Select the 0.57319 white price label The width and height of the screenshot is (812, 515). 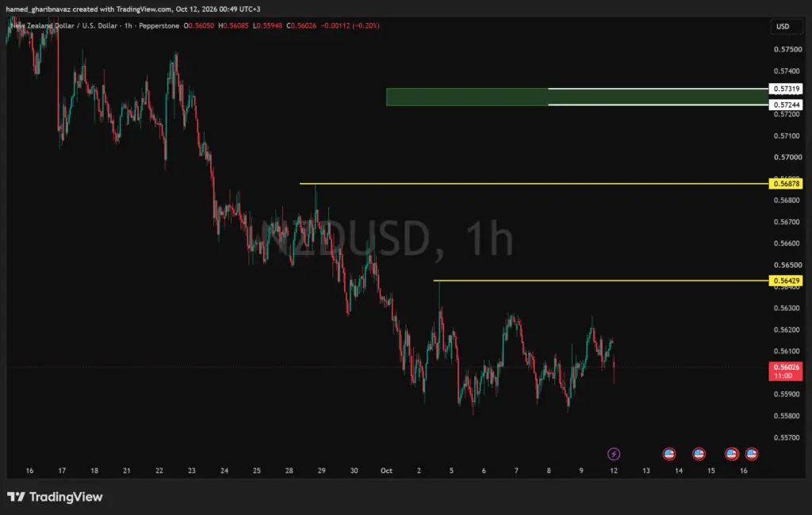(x=786, y=89)
